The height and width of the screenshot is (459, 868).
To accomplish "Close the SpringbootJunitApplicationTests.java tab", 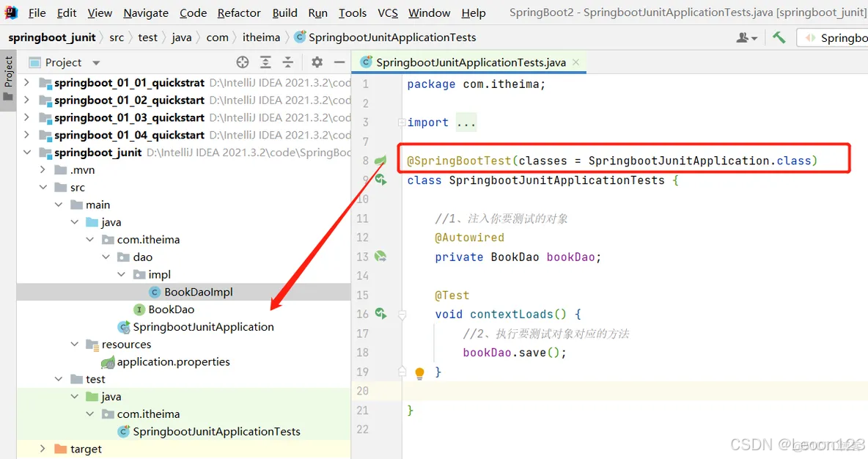I will coord(575,62).
